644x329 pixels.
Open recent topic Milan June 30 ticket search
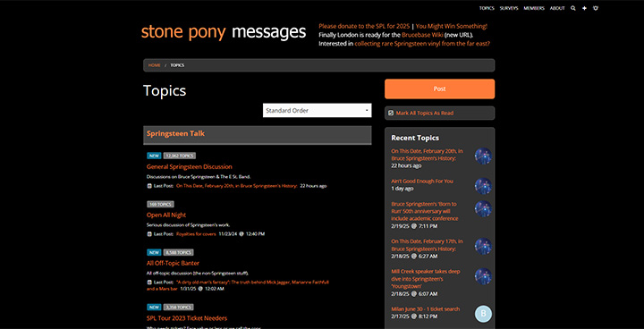tap(426, 308)
